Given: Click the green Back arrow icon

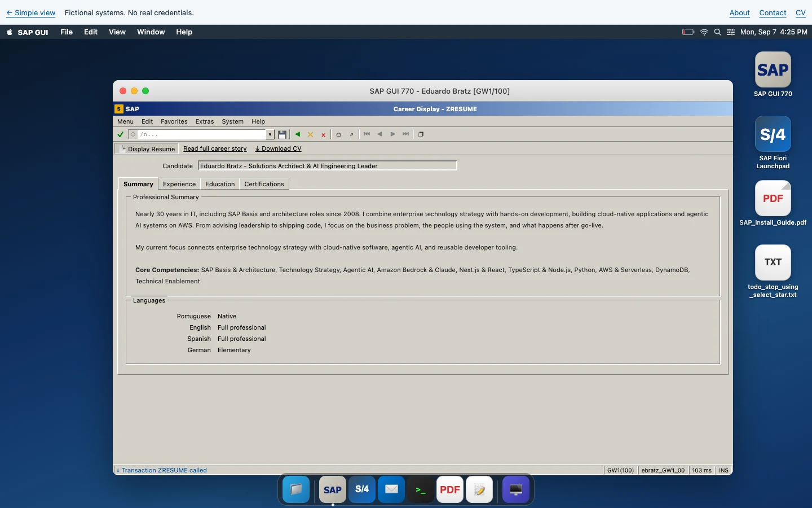Looking at the screenshot, I should click(298, 134).
